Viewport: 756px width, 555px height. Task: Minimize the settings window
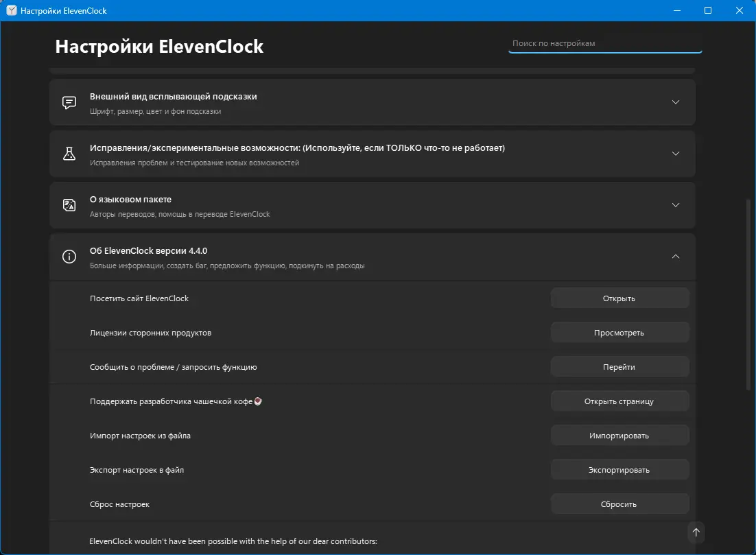(677, 10)
